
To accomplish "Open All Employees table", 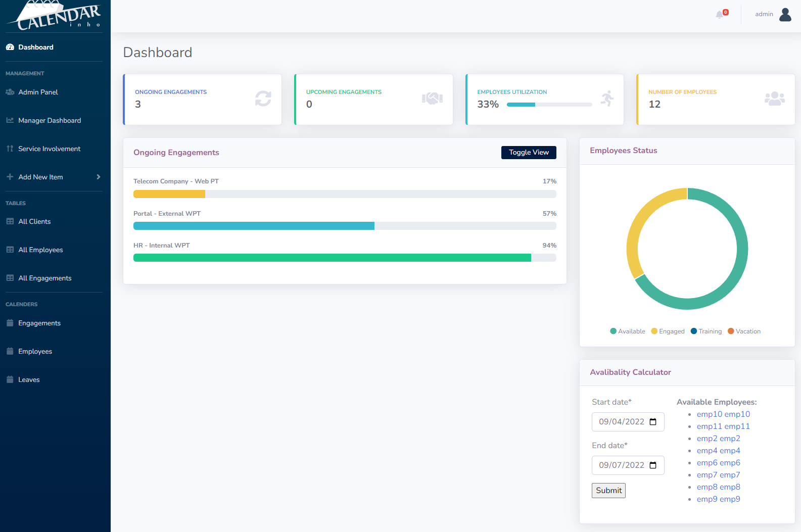I will (40, 250).
